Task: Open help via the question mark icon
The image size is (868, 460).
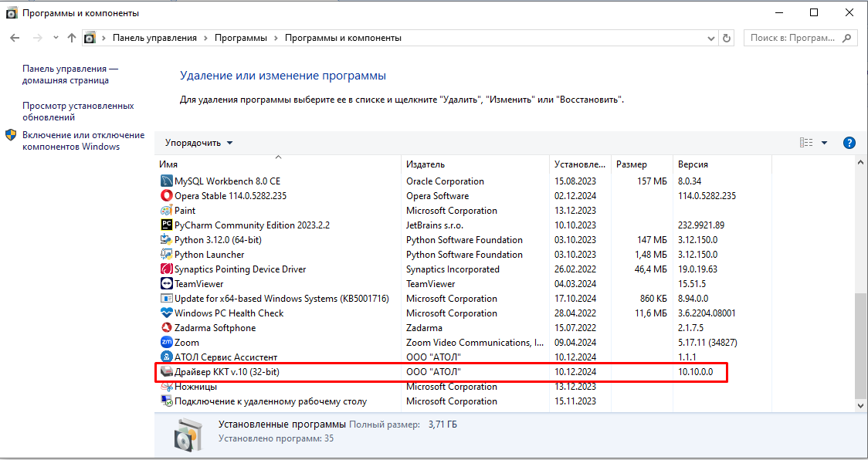Action: pos(849,143)
